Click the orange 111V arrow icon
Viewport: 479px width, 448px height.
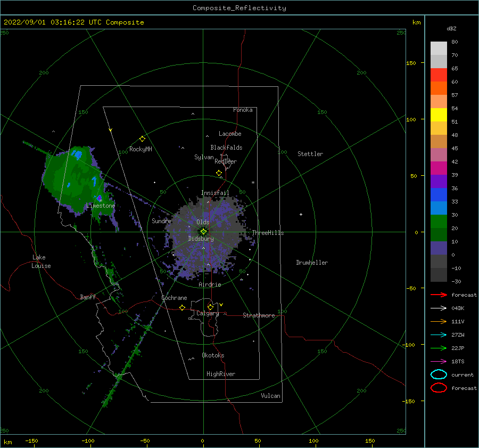(439, 321)
